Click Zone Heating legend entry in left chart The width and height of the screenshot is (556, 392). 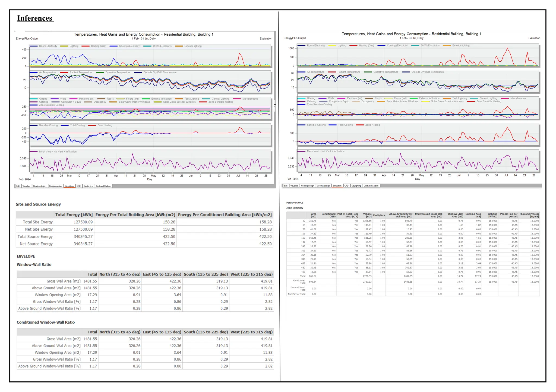105,125
